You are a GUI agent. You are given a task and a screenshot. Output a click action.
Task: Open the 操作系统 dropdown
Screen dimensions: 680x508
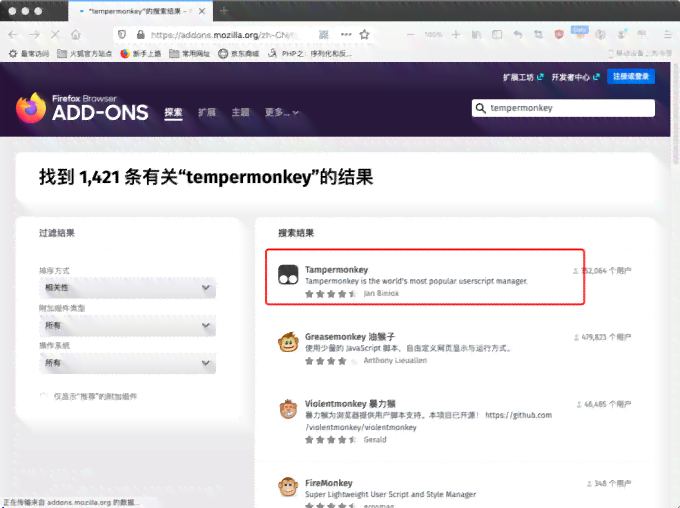click(128, 363)
